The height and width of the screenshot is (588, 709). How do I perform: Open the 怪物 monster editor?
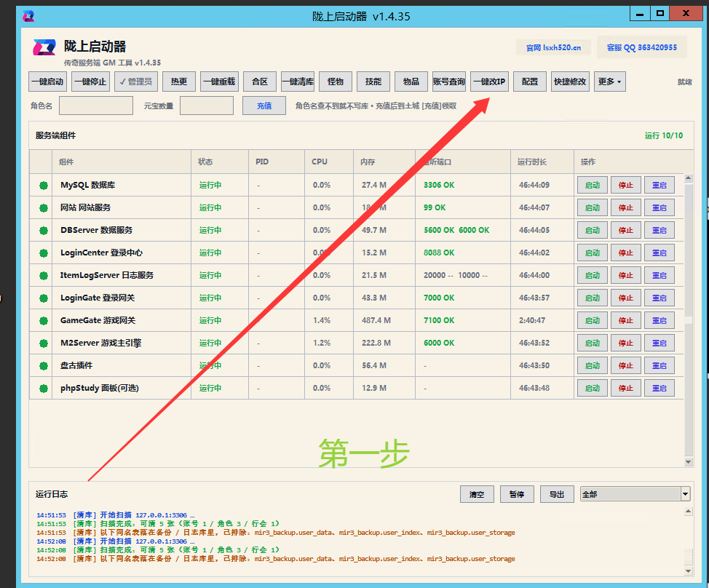click(x=336, y=82)
